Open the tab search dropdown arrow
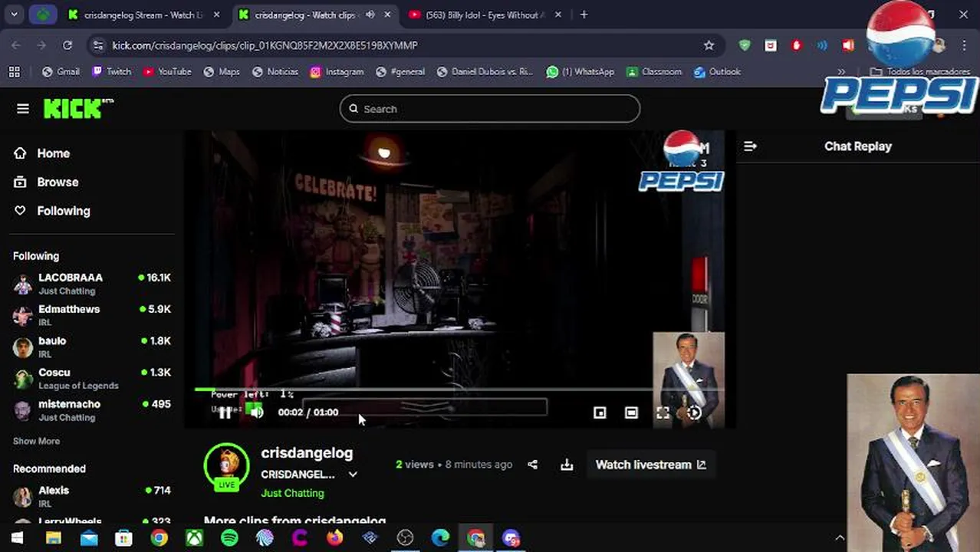 tap(15, 15)
